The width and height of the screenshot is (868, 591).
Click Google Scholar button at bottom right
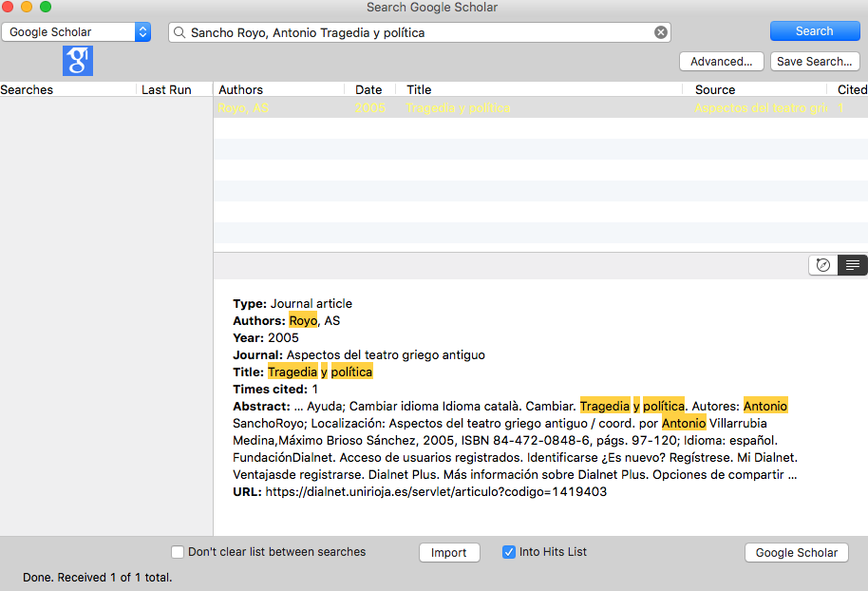click(796, 553)
